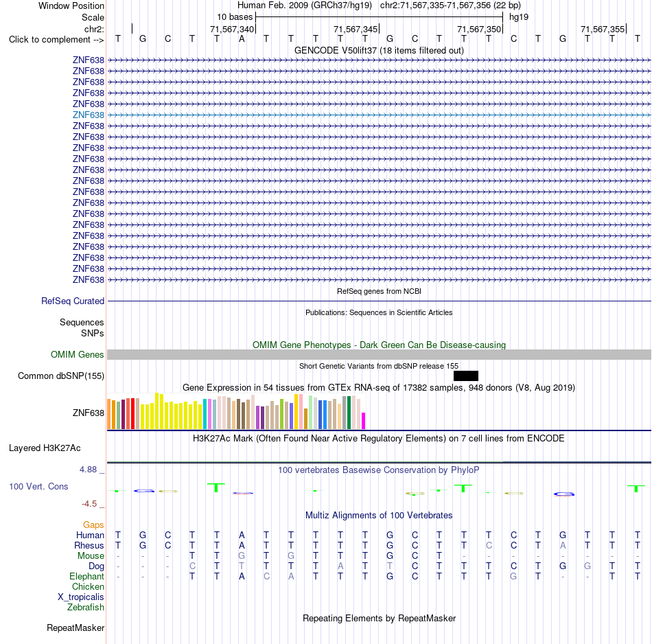The width and height of the screenshot is (652, 644).
Task: Open 'Repeating Elements by RepeatMasker' track title
Action: [x=379, y=618]
